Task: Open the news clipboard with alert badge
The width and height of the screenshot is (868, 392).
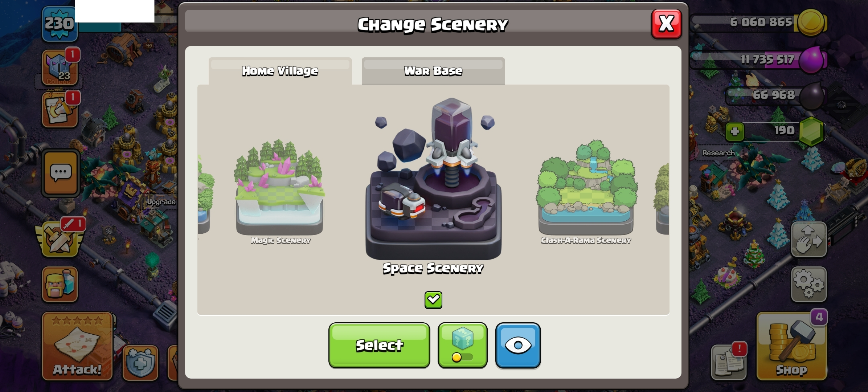Action: click(729, 362)
